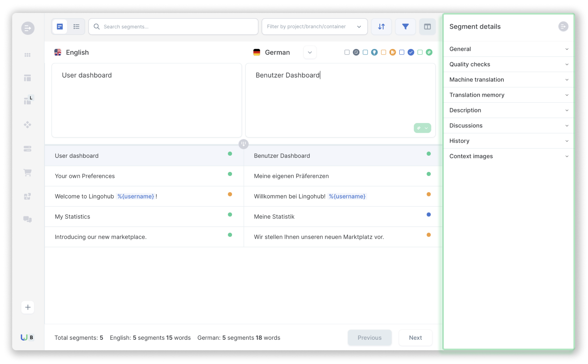Click the green double-check approved icon

point(429,52)
